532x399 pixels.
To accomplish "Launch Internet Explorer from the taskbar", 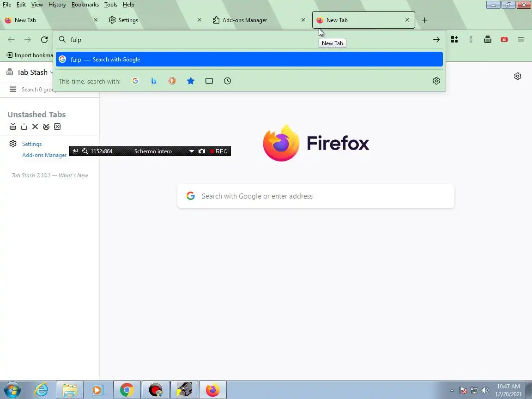I will coord(42,390).
